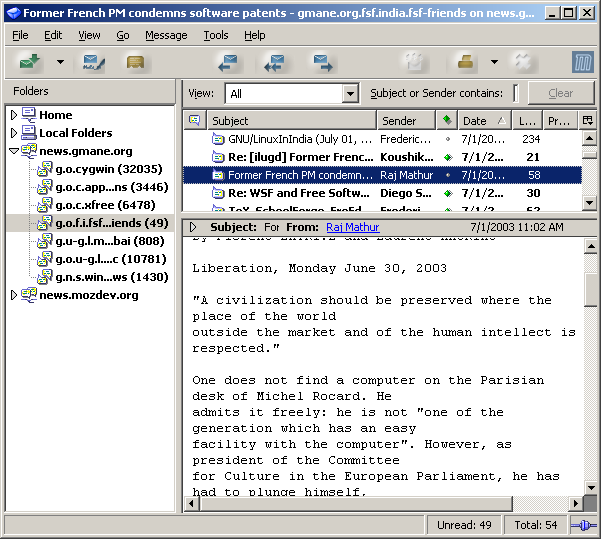Image resolution: width=601 pixels, height=539 pixels.
Task: Click the Reply All toolbar icon
Action: pyautogui.click(x=274, y=62)
